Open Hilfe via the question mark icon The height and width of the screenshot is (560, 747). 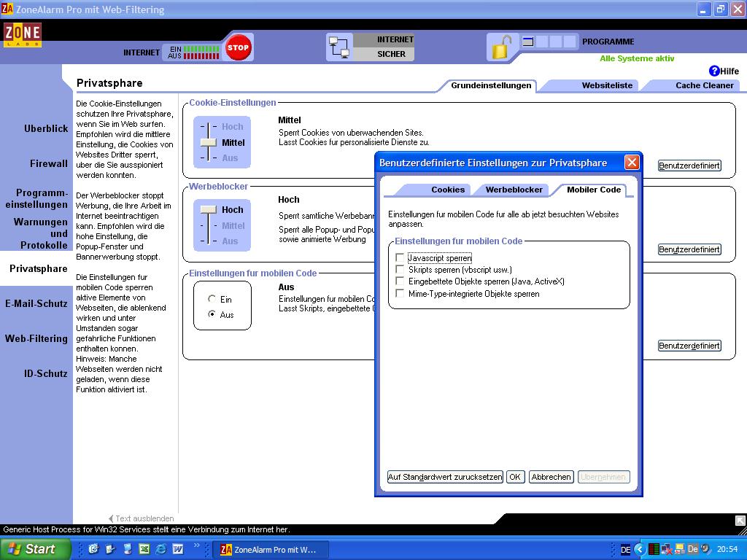click(714, 71)
